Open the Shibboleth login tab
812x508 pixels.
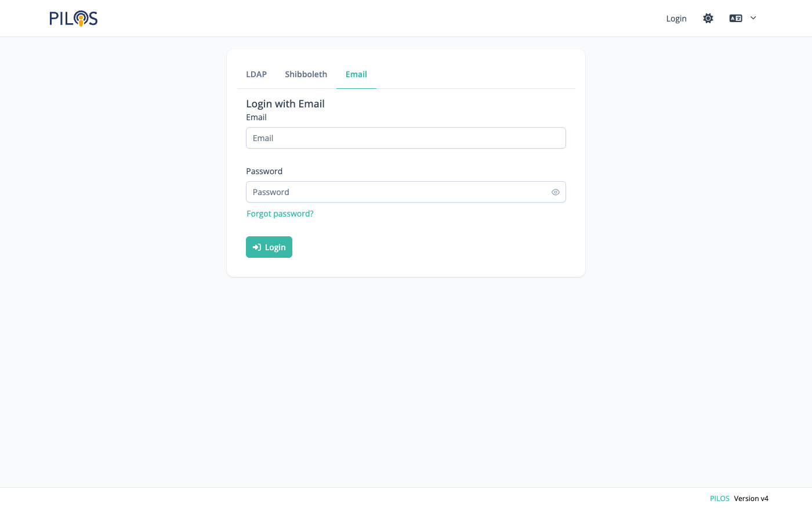(x=306, y=74)
